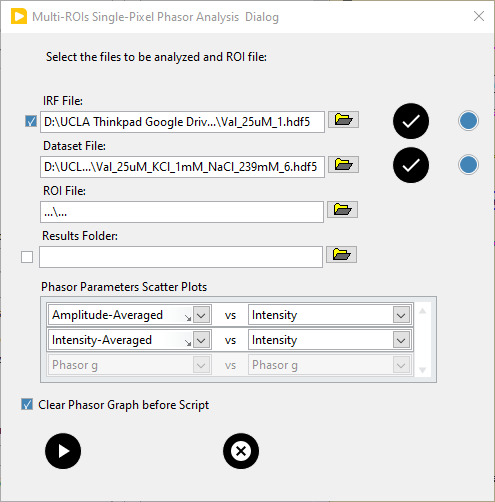Click the Dataset File path field
The width and height of the screenshot is (495, 502).
(182, 167)
